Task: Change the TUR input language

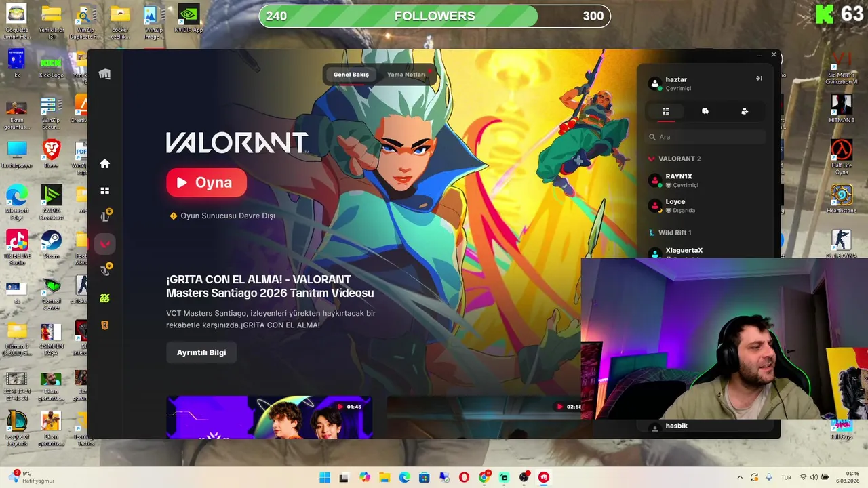Action: 787,477
